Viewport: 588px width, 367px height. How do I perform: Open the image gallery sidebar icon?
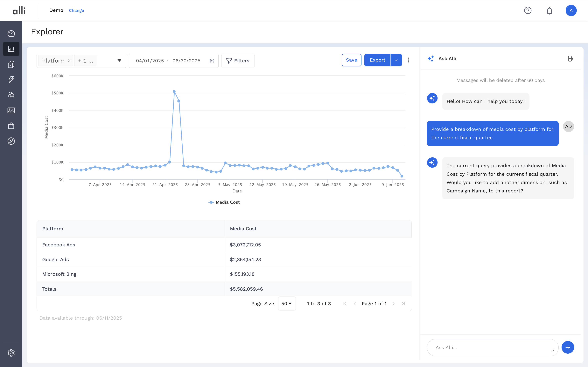tap(11, 110)
